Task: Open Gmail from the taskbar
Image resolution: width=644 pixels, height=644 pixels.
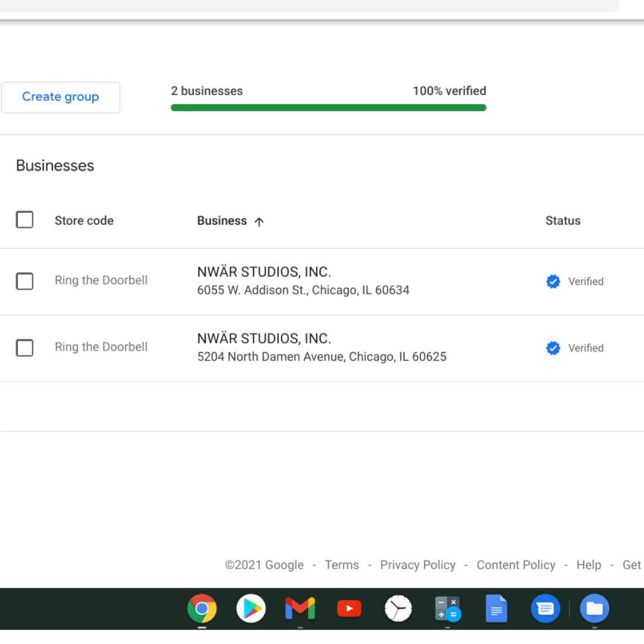Action: click(x=300, y=608)
